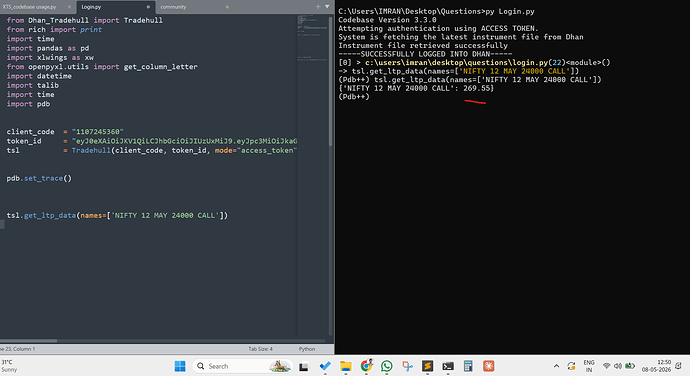Open volume speaker icon in tray
The height and width of the screenshot is (376, 690).
[x=618, y=366]
